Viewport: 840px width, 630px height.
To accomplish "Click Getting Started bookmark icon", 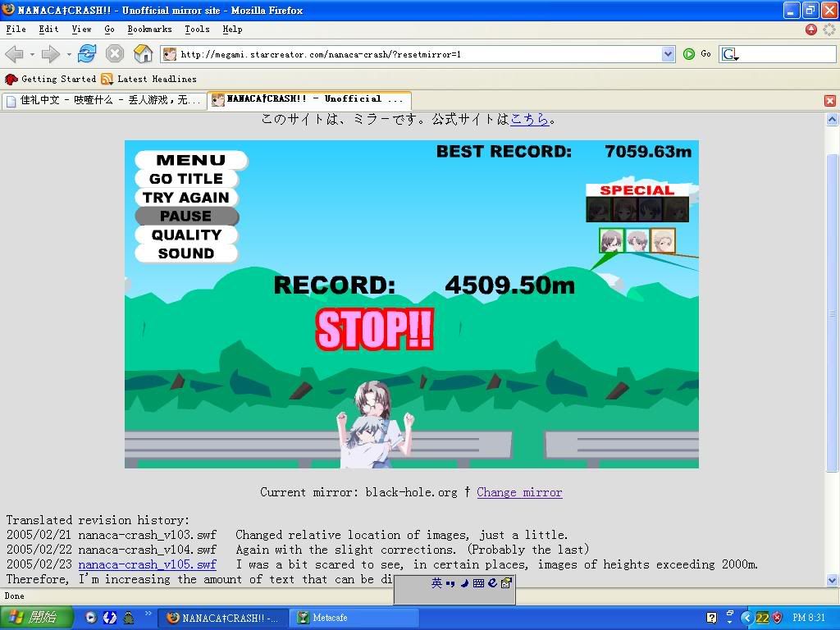I will 11,80.
